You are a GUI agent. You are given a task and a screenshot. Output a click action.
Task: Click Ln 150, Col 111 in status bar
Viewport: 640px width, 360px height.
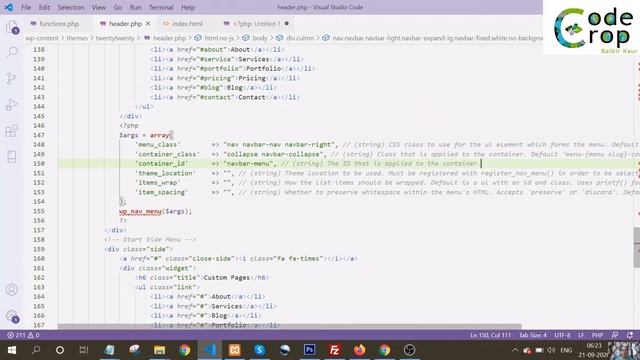pos(490,335)
